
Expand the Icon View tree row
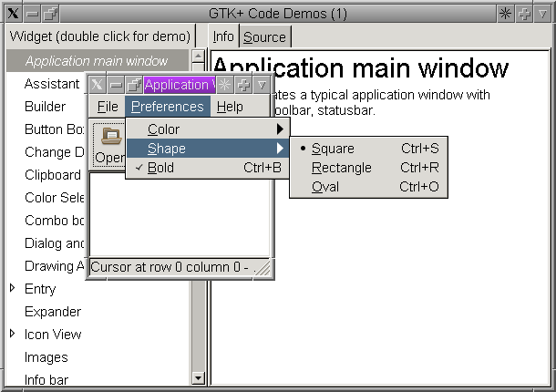pyautogui.click(x=13, y=333)
